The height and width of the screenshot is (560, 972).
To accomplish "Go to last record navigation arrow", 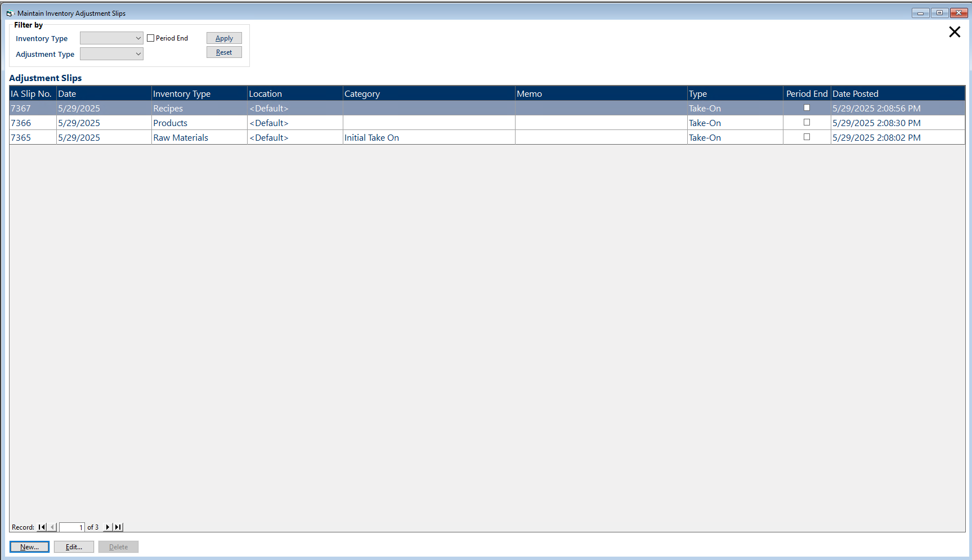I will [x=118, y=527].
